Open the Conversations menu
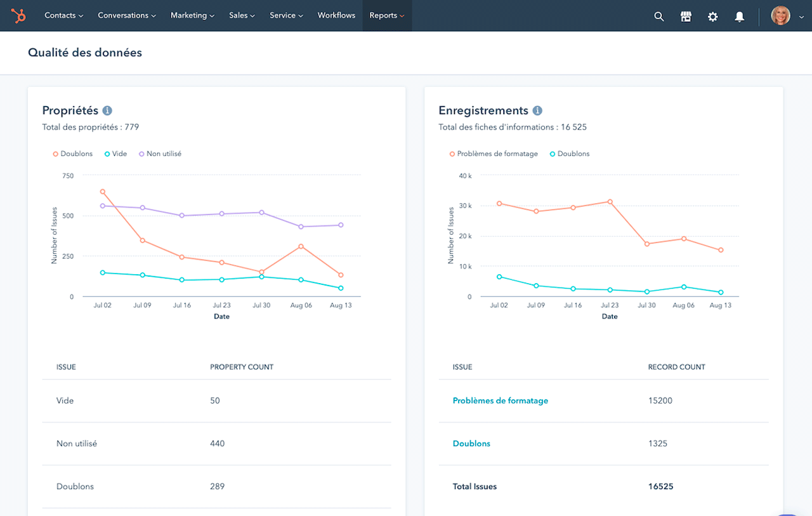Screen dimensions: 812x516 coord(127,15)
